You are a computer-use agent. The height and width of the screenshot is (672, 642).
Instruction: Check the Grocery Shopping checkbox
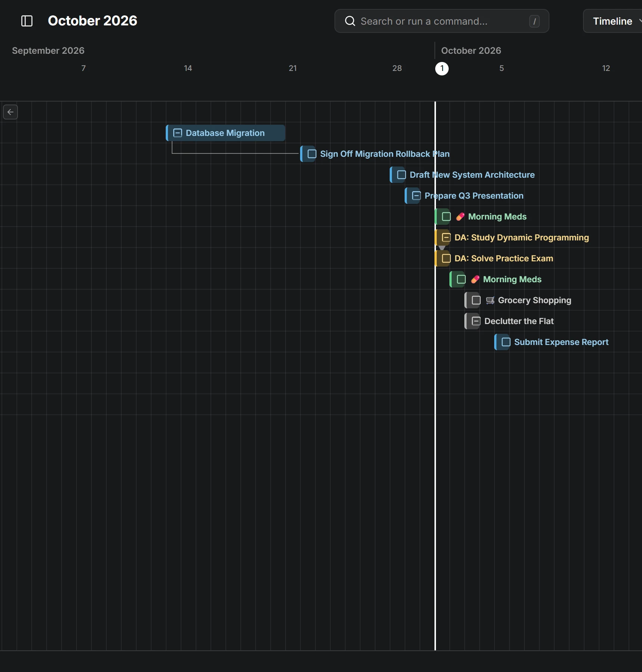click(476, 300)
